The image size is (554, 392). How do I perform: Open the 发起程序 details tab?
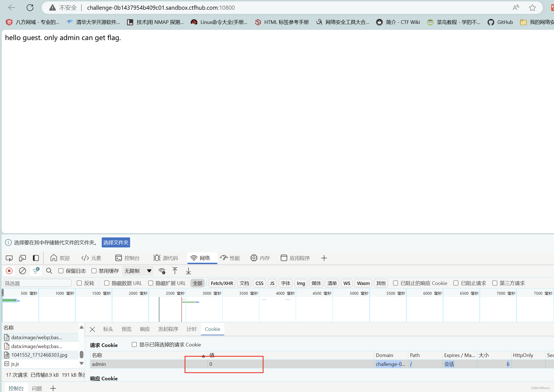click(x=168, y=329)
